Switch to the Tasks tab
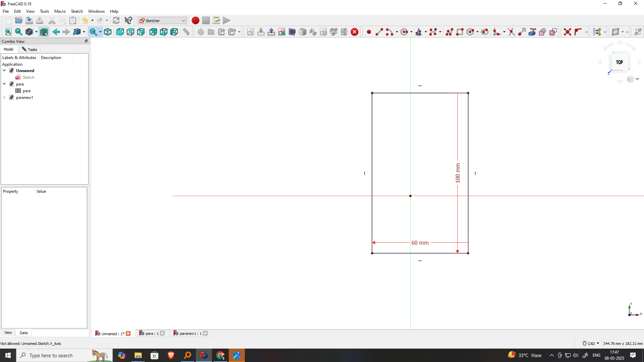 pyautogui.click(x=29, y=49)
